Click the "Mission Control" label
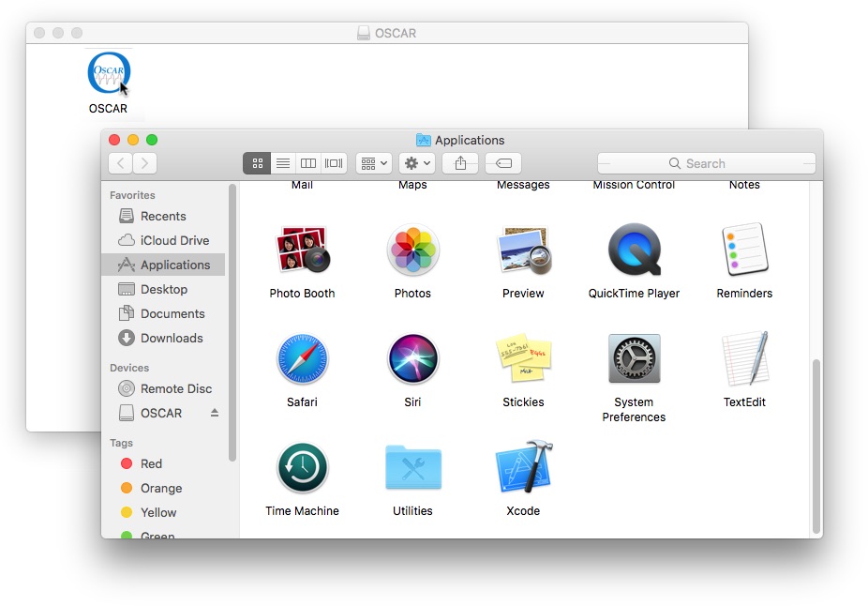 [x=634, y=185]
